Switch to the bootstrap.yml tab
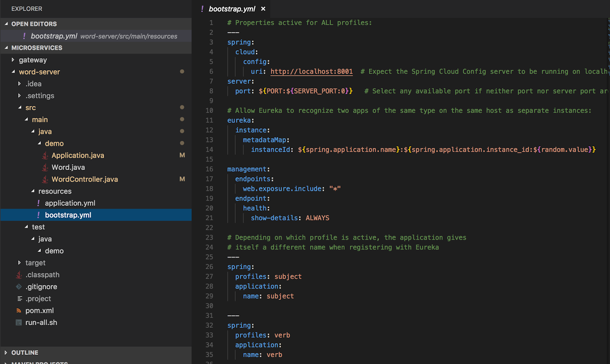Image resolution: width=610 pixels, height=364 pixels. click(232, 9)
